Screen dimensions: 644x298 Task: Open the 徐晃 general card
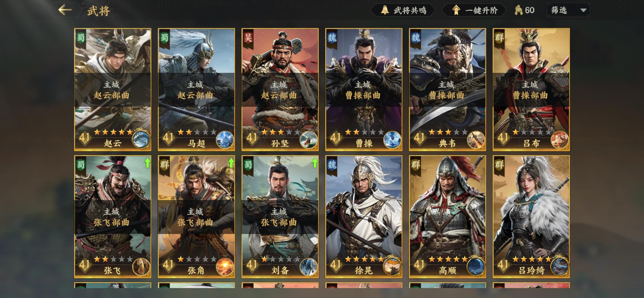pos(364,217)
